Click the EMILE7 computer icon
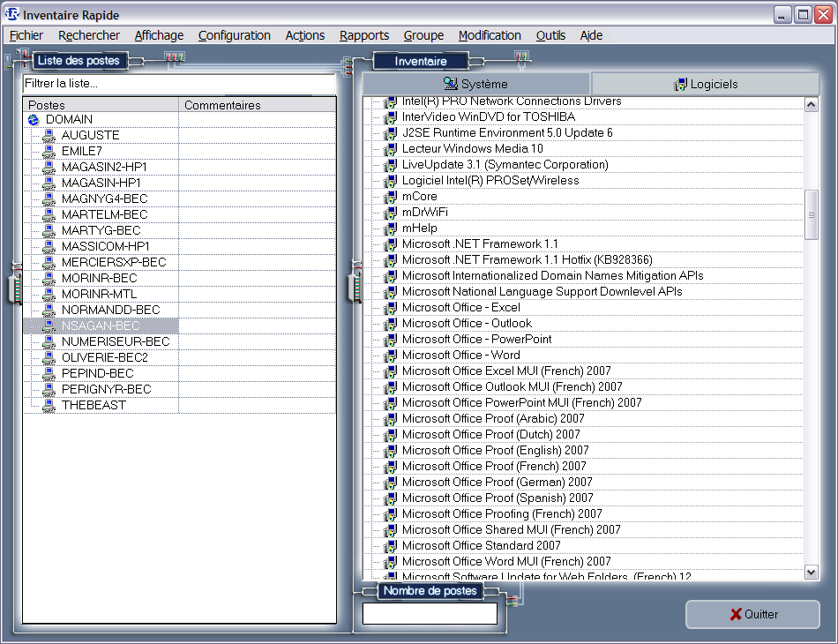838x644 pixels. [x=49, y=151]
